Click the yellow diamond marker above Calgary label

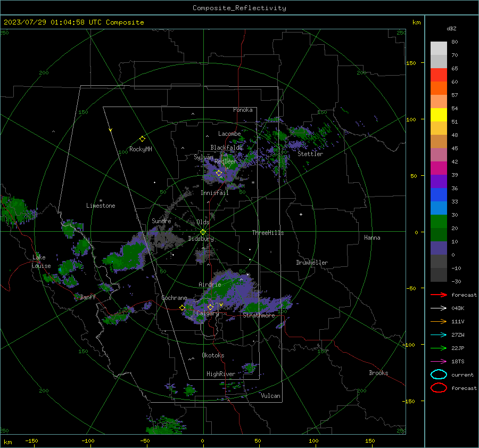(210, 307)
